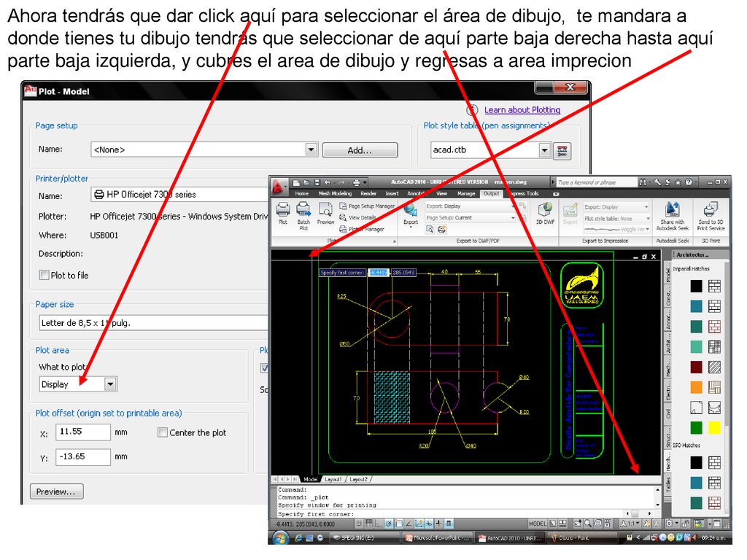Click the Save icon in AutoCAD quick access toolbar
Viewport: 747px width, 560px height.
317,182
